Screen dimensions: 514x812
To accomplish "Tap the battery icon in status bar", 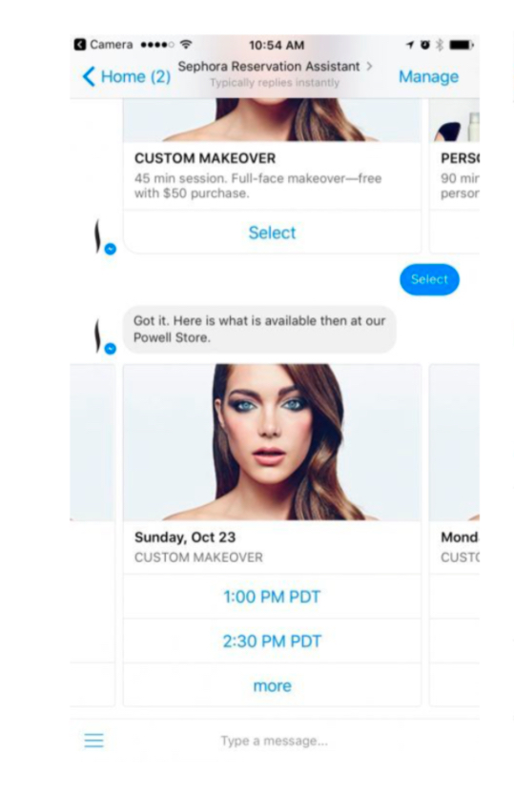I will tap(462, 45).
